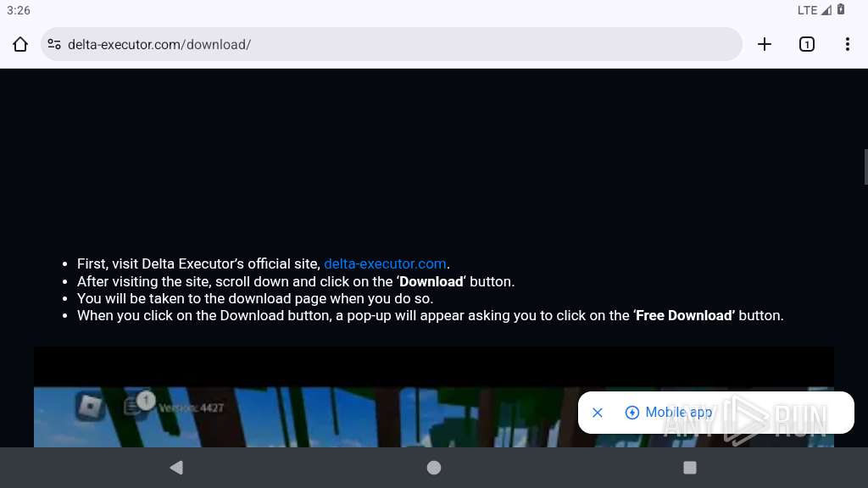Click the page scrollbar thumb on right edge
Image resolution: width=868 pixels, height=488 pixels.
[x=865, y=167]
